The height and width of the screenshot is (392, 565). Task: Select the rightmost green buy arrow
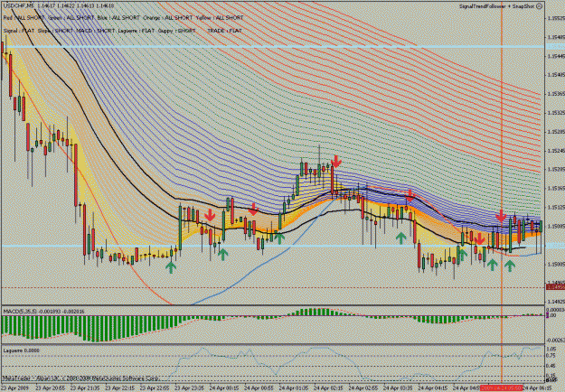(x=510, y=266)
